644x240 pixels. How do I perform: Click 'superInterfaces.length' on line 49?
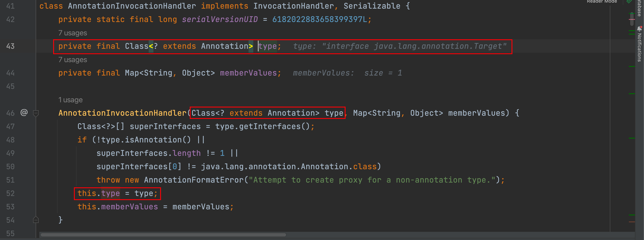(x=148, y=153)
